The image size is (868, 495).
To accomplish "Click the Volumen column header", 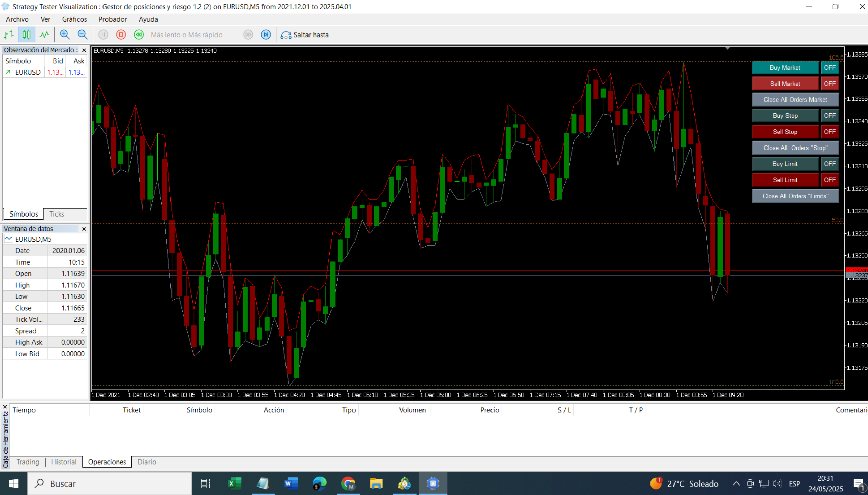I will click(x=394, y=410).
